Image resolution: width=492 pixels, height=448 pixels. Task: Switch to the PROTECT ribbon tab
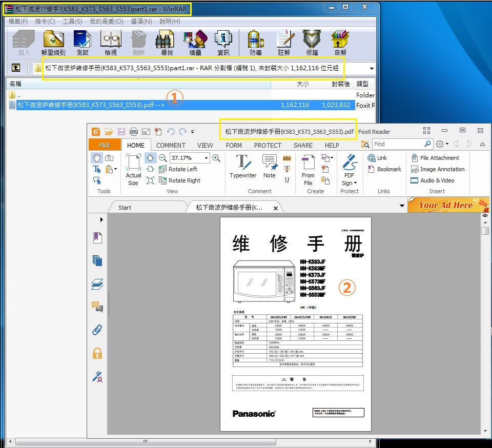click(x=268, y=145)
